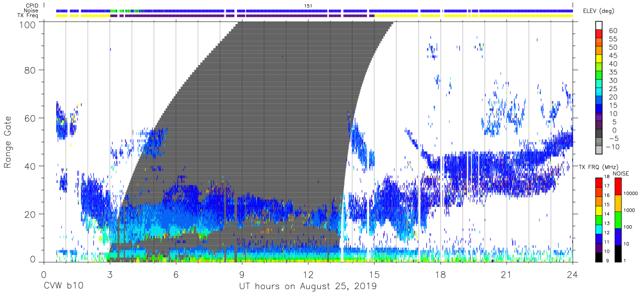Click the 60 label on ELEV scale
644x297 pixels.
[x=612, y=30]
